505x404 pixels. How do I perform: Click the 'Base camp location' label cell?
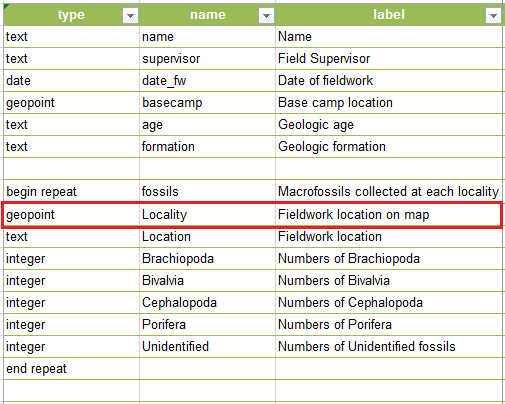389,103
